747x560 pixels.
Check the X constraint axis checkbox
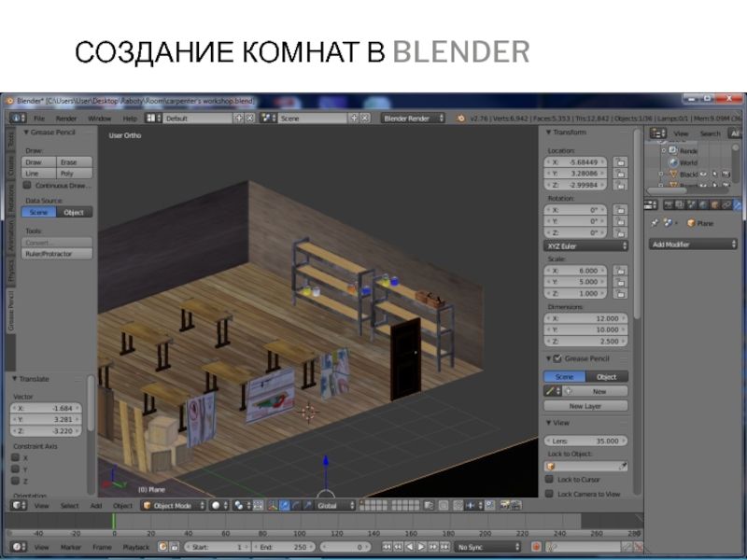tap(15, 457)
